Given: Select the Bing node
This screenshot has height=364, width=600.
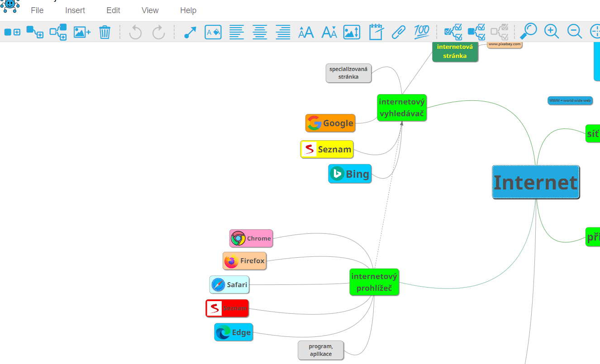Looking at the screenshot, I should (x=350, y=174).
